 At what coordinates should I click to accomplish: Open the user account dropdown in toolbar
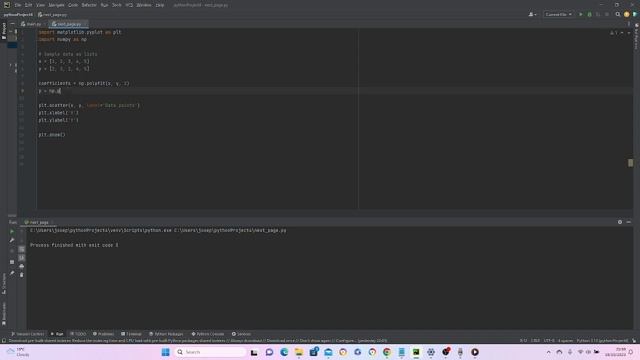[532, 14]
